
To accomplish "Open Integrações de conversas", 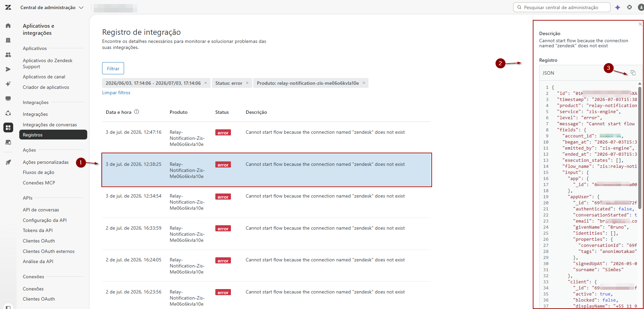I will point(50,125).
